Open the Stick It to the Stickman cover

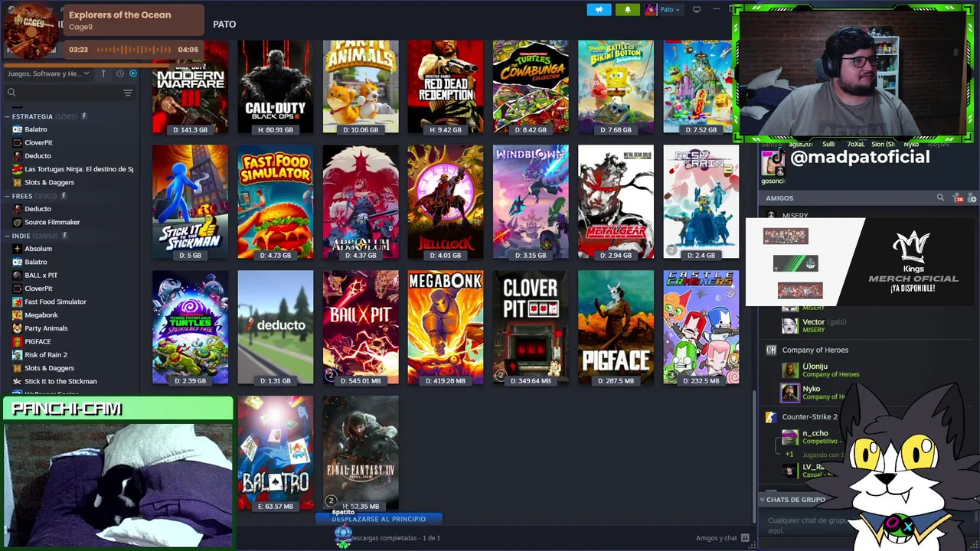point(190,202)
